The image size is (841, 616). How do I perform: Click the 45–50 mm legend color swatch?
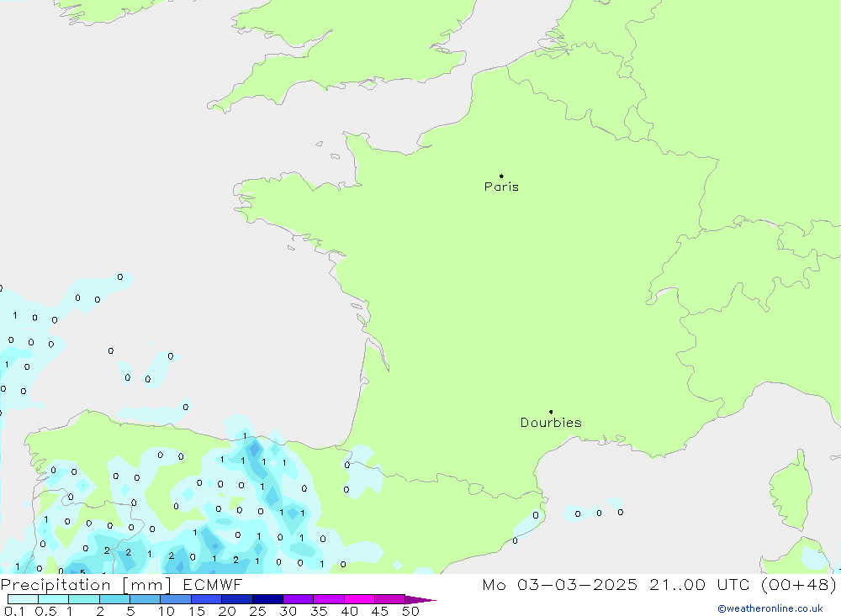(390, 599)
